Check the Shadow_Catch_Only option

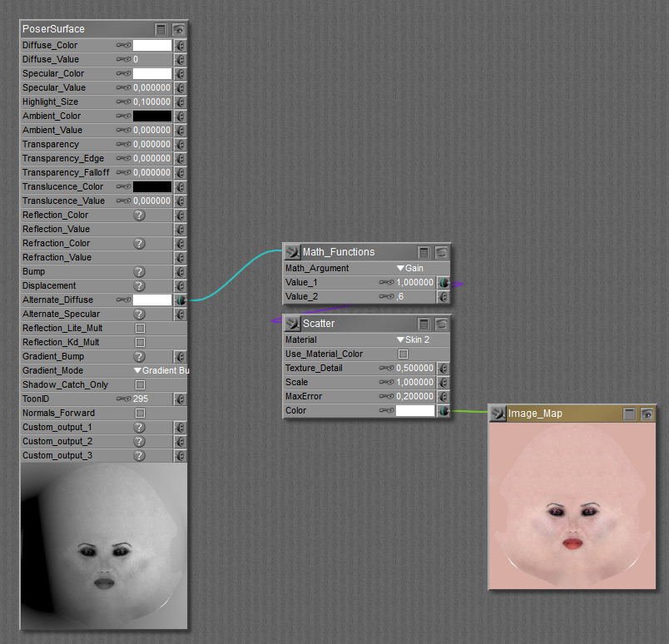tap(140, 385)
